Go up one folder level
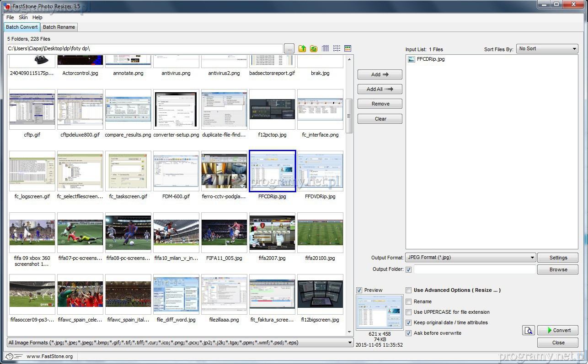The width and height of the screenshot is (588, 364). [x=302, y=48]
